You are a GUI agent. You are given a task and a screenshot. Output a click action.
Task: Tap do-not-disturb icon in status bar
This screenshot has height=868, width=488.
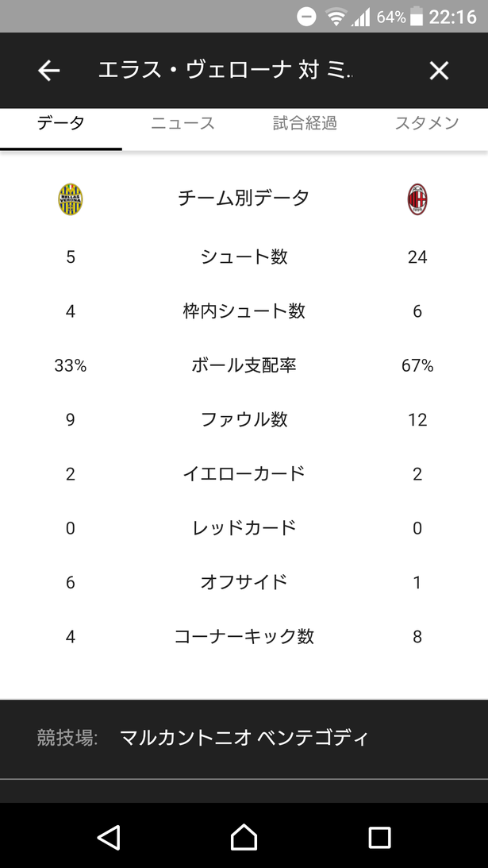click(306, 17)
